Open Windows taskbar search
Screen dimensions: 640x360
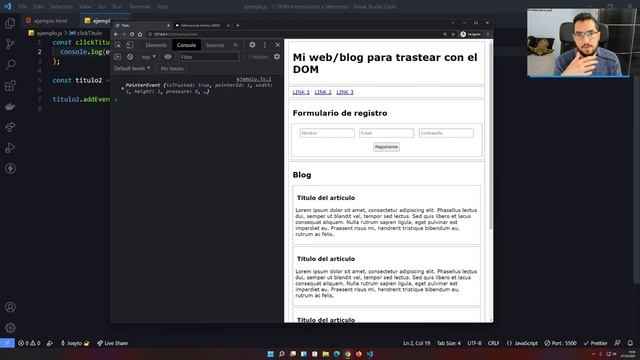pos(282,354)
